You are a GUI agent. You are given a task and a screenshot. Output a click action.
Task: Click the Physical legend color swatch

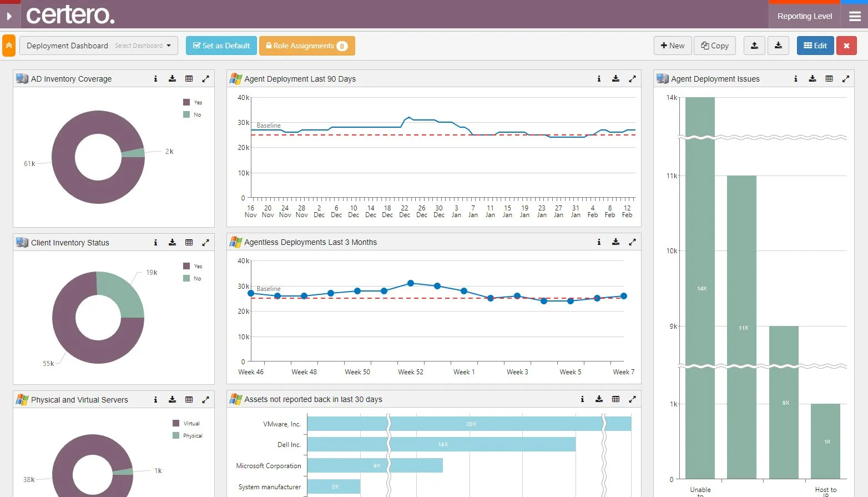pos(176,435)
